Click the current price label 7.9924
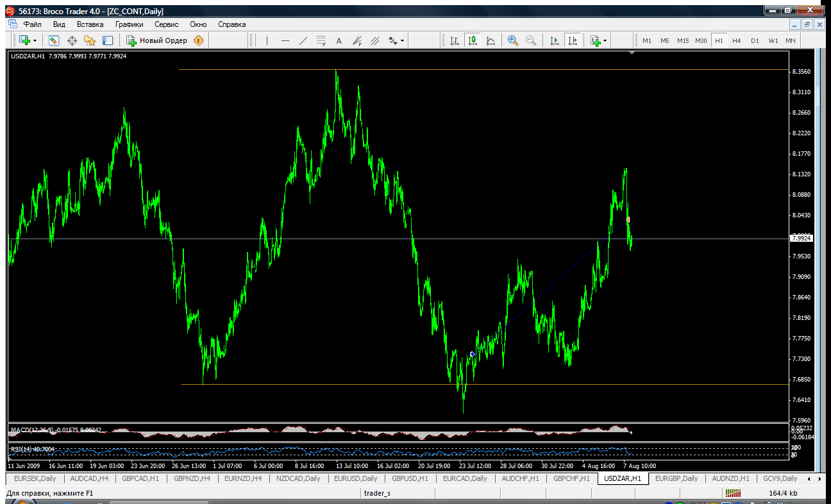 802,238
